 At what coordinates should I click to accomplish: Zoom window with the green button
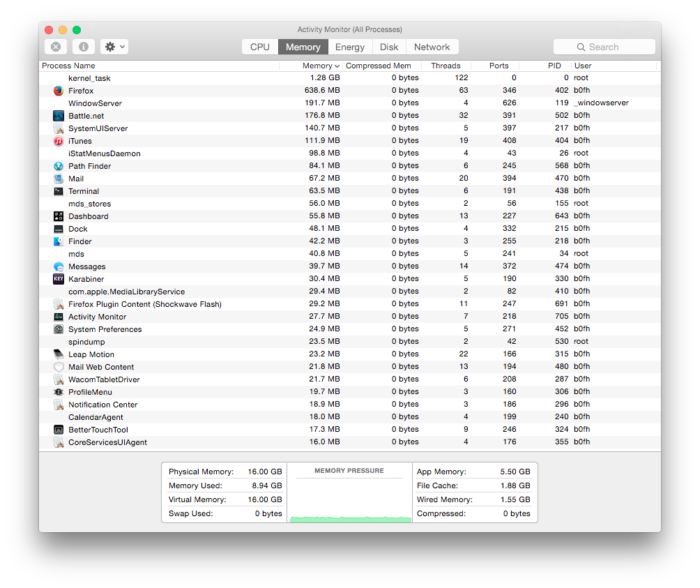tap(77, 30)
